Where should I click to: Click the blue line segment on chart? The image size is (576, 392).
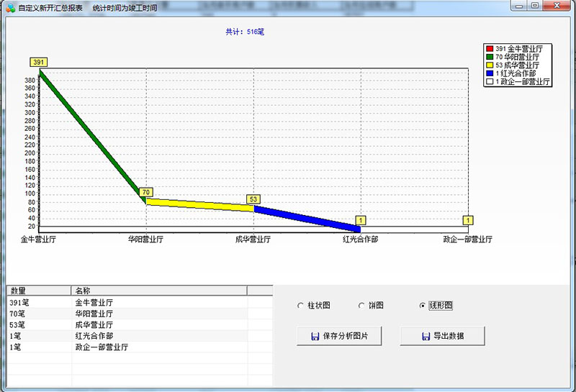click(307, 219)
